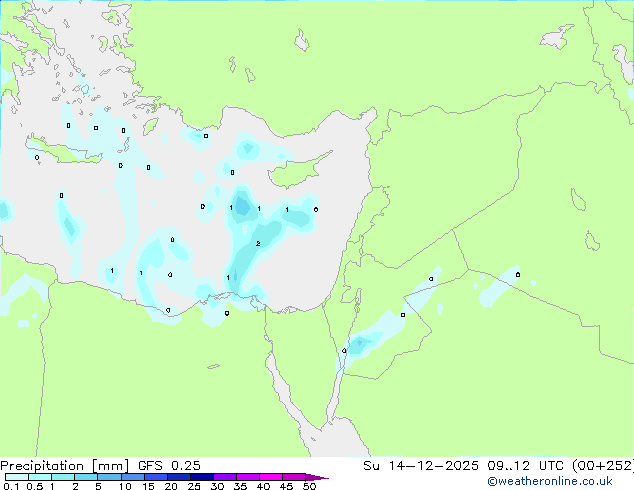The width and height of the screenshot is (634, 490).
Task: Select the 5–10 mm legend color swatch
Action: point(109,477)
